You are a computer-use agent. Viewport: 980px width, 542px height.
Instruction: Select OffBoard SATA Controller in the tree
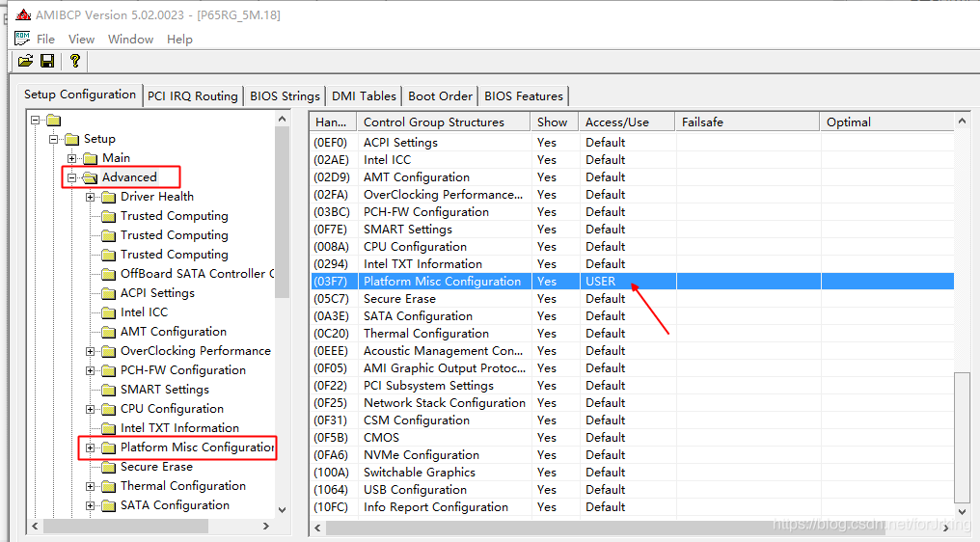[197, 274]
